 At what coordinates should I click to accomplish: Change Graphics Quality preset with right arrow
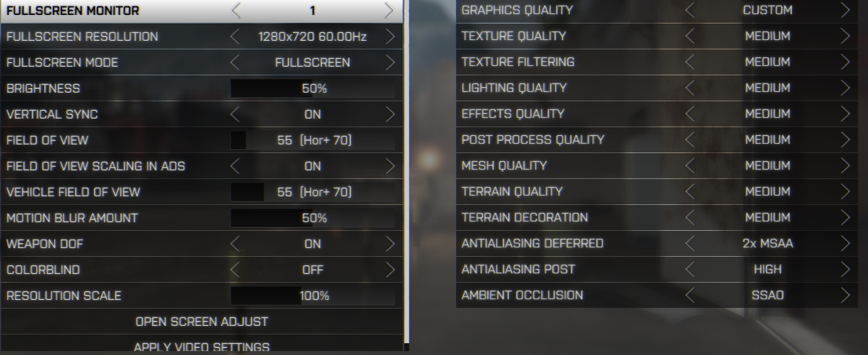(845, 10)
